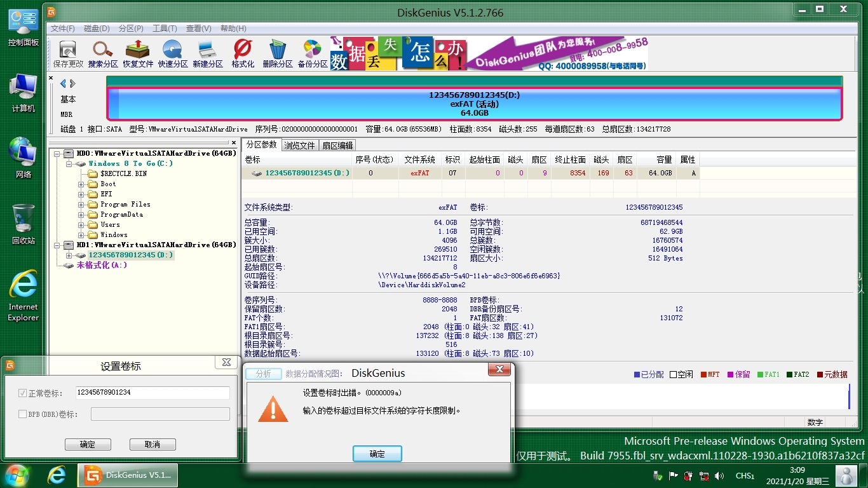Choose the 格式化 format toolbar icon
Image resolution: width=868 pixels, height=488 pixels.
243,54
